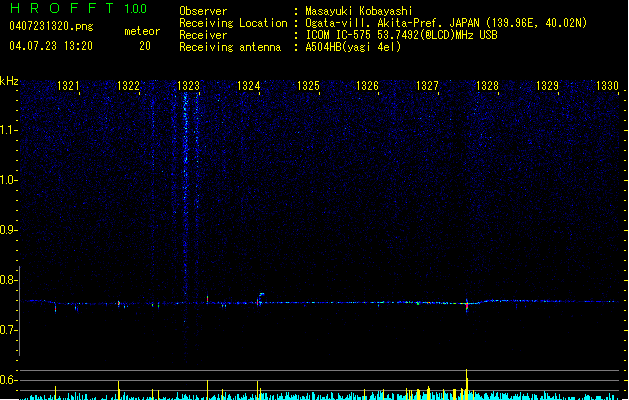
Task: Click the meteor label
Action: pos(142,31)
